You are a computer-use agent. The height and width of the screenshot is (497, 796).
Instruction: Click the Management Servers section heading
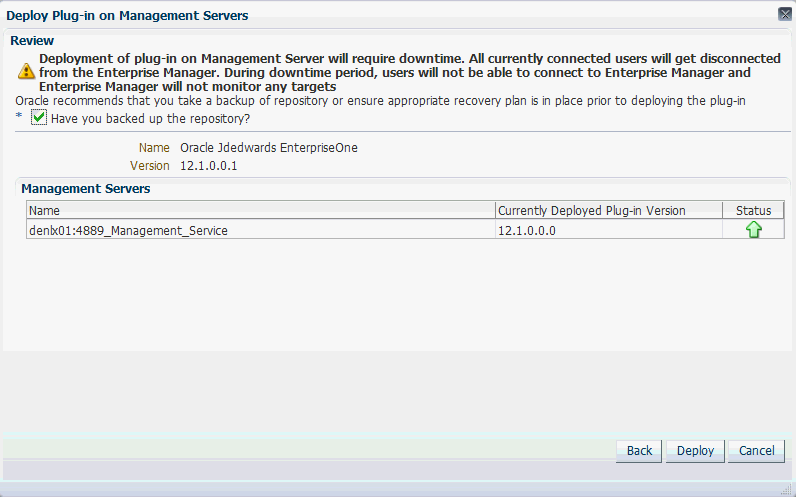[x=86, y=188]
